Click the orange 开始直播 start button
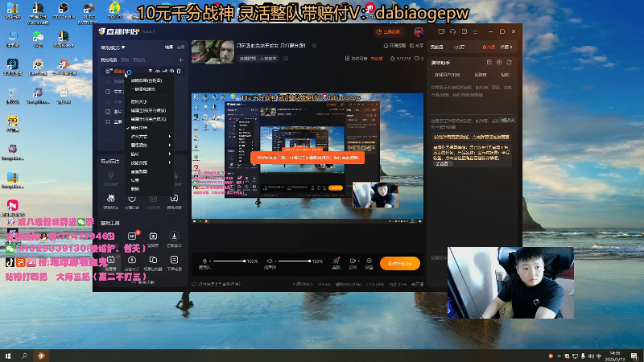Viewport: 644px width, 362px height. pyautogui.click(x=399, y=264)
